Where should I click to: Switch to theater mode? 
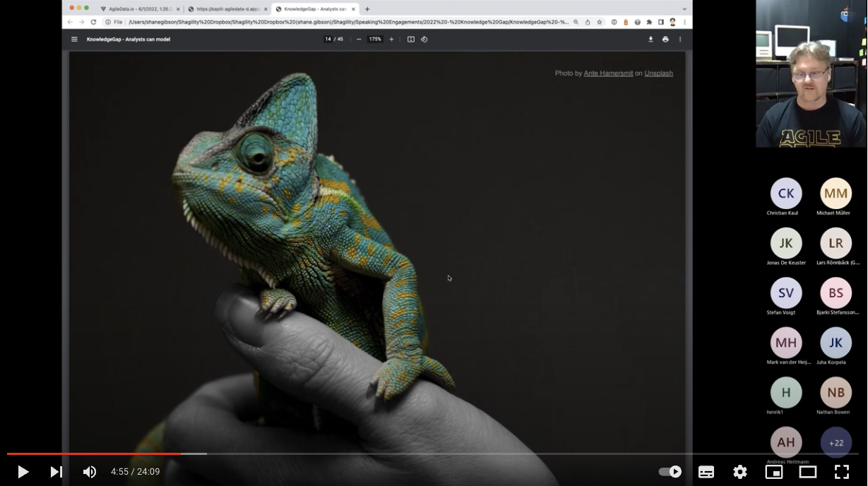pos(807,472)
